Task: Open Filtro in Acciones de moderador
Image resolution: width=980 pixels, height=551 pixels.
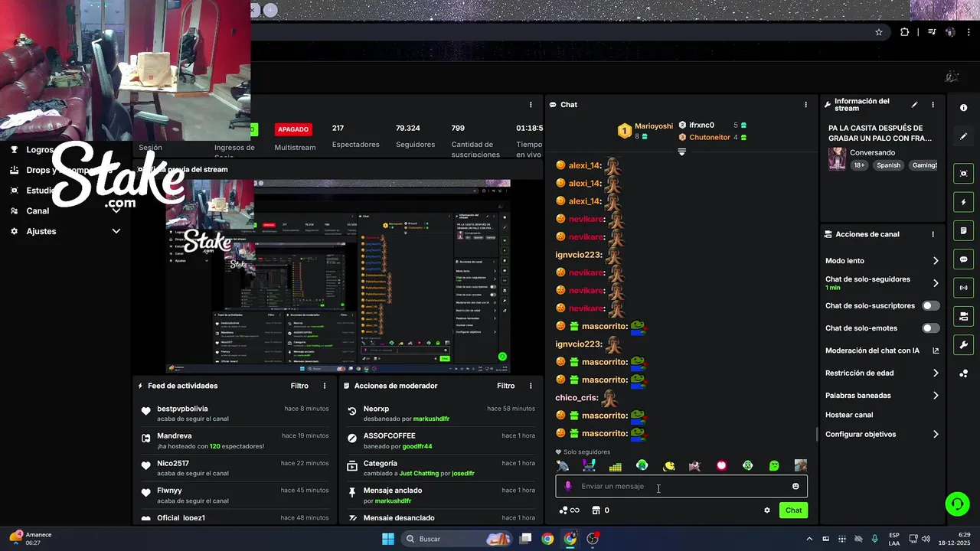Action: point(505,386)
